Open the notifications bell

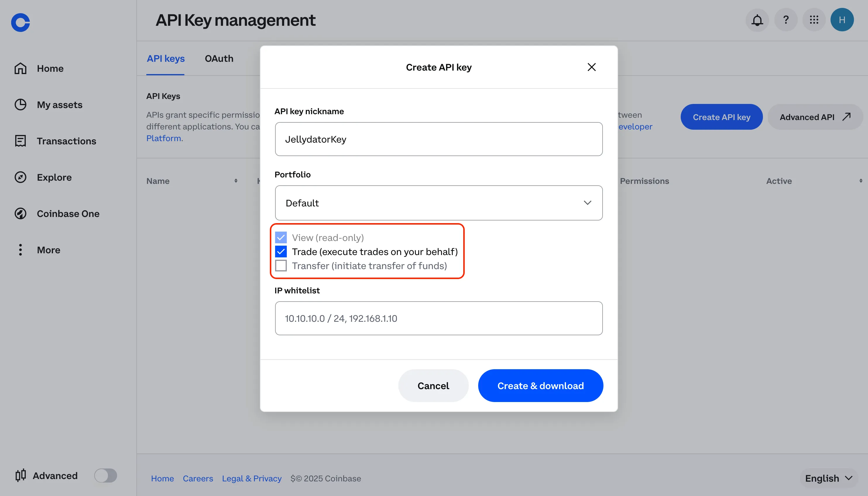pos(757,20)
